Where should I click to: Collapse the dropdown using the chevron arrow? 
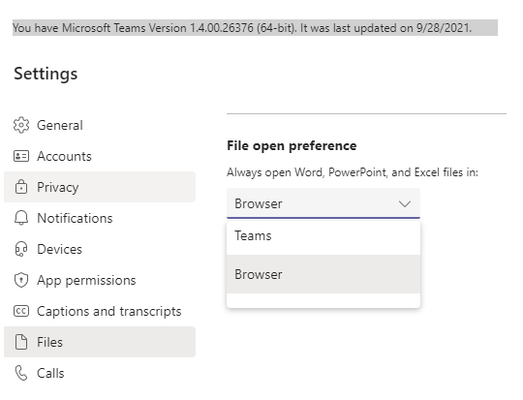point(405,204)
